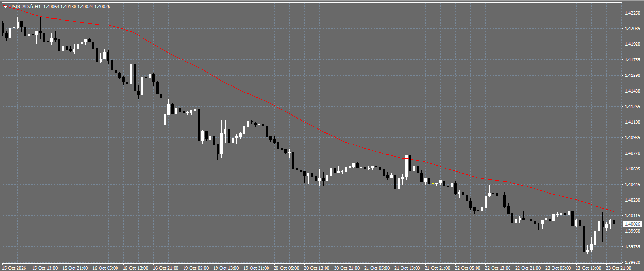The height and width of the screenshot is (271, 644).
Task: Click the 1.40605 price axis label
Action: [632, 169]
